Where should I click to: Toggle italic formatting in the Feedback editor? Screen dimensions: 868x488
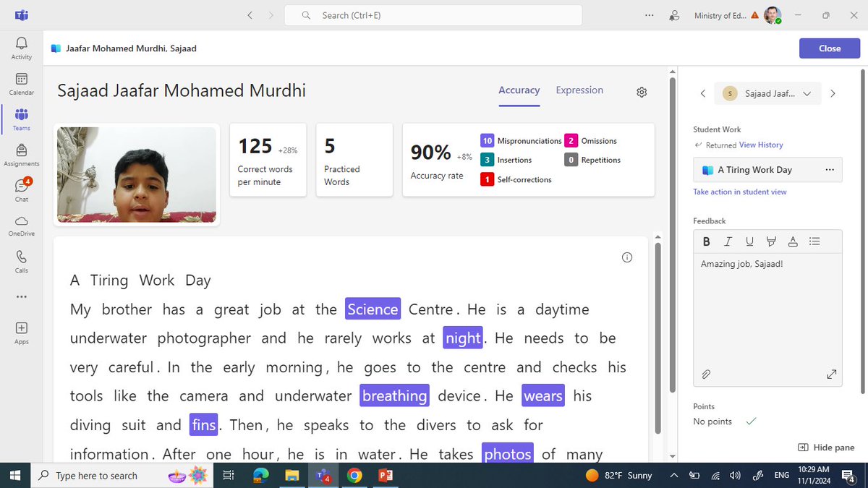(728, 241)
